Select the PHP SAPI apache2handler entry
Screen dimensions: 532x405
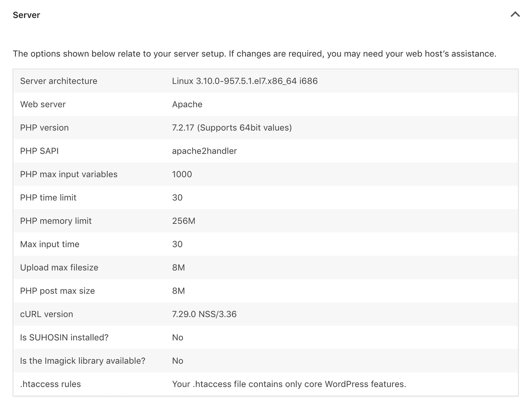pyautogui.click(x=204, y=151)
